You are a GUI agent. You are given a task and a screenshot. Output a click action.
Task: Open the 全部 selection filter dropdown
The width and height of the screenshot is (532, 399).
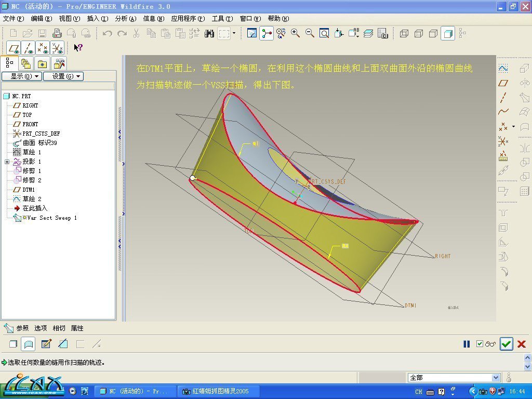coord(496,378)
